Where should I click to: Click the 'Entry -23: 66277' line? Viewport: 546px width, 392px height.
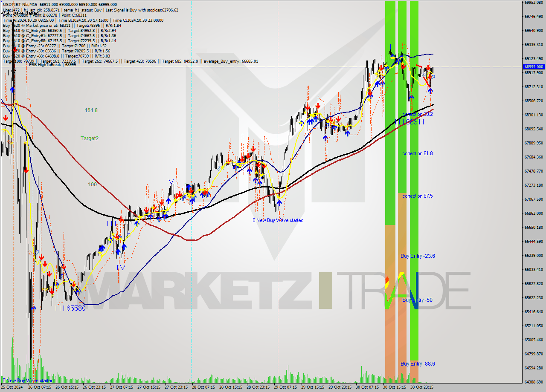[x=55, y=46]
